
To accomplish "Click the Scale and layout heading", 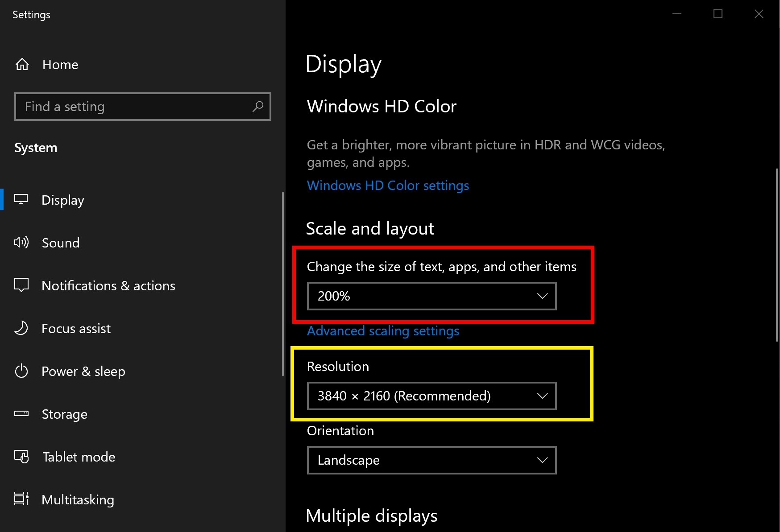I will (370, 229).
